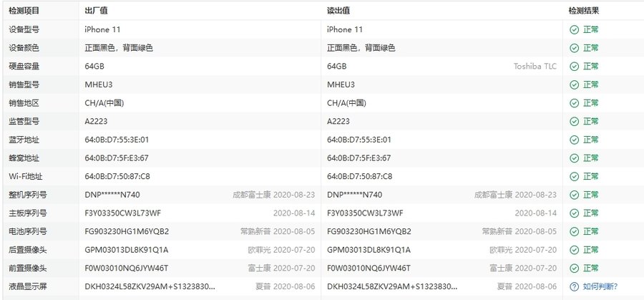Click the green check icon in 设备型号 row
Screen dimensions: 644x300
[x=574, y=29]
